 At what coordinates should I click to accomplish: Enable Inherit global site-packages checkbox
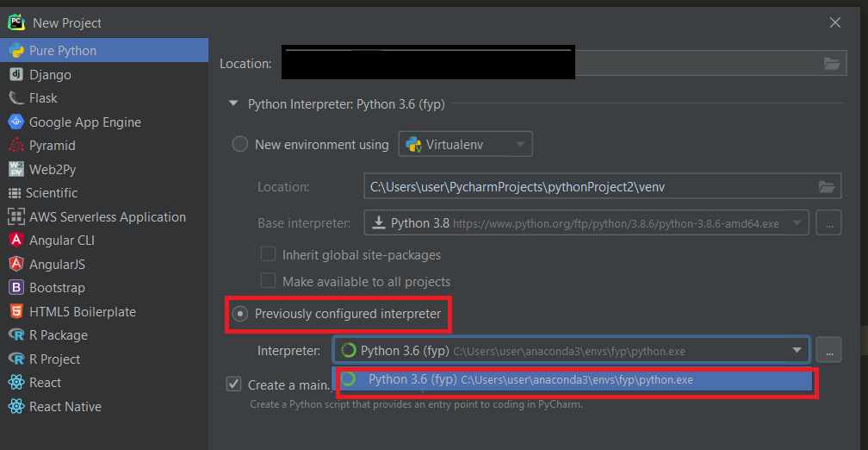click(x=268, y=254)
